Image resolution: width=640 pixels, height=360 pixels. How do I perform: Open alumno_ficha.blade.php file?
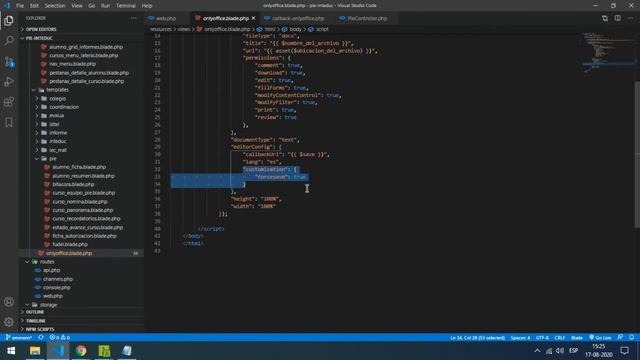(x=79, y=167)
